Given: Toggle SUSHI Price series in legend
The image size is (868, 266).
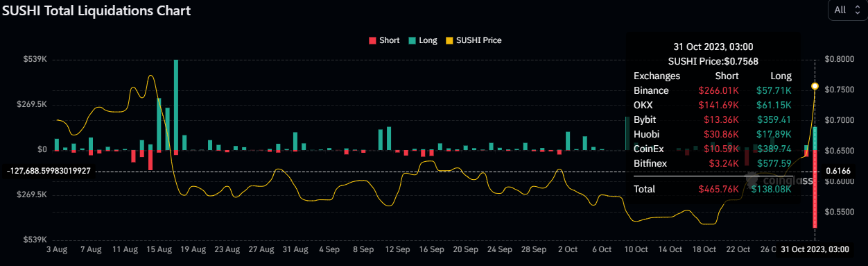Looking at the screenshot, I should pyautogui.click(x=473, y=40).
